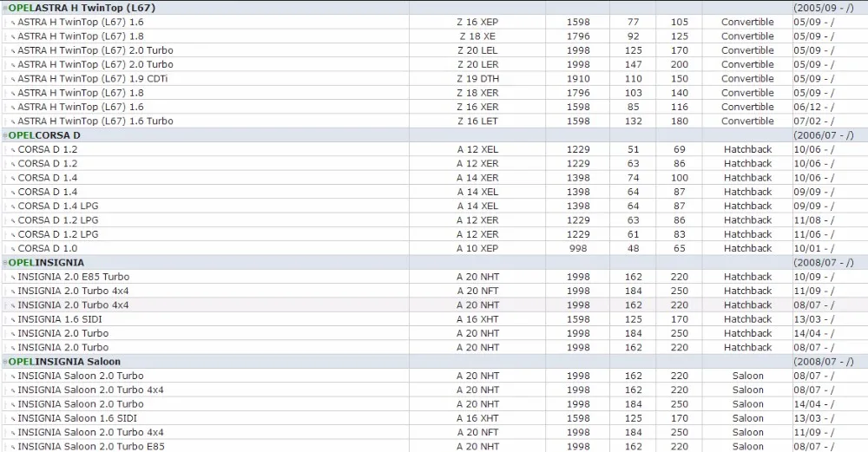The image size is (868, 452).
Task: Select ASTRA H TwinTop 2.0 Turbo with Z 20 LEL
Action: [x=434, y=50]
